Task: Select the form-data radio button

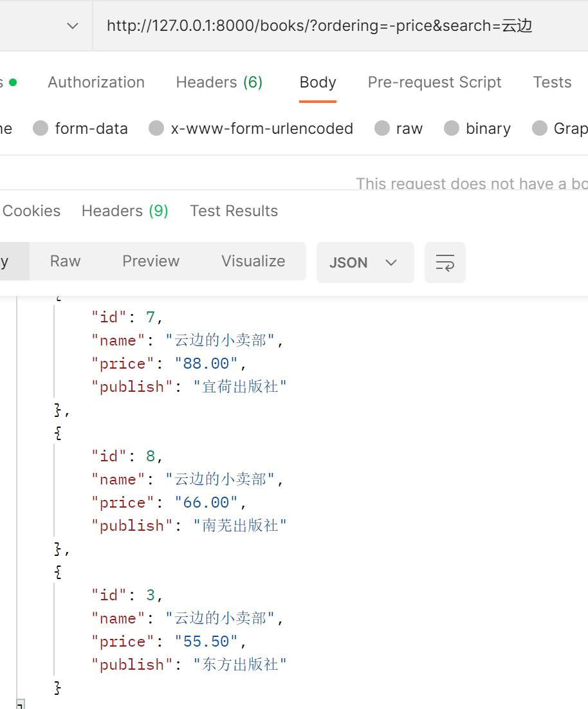Action: coord(41,129)
